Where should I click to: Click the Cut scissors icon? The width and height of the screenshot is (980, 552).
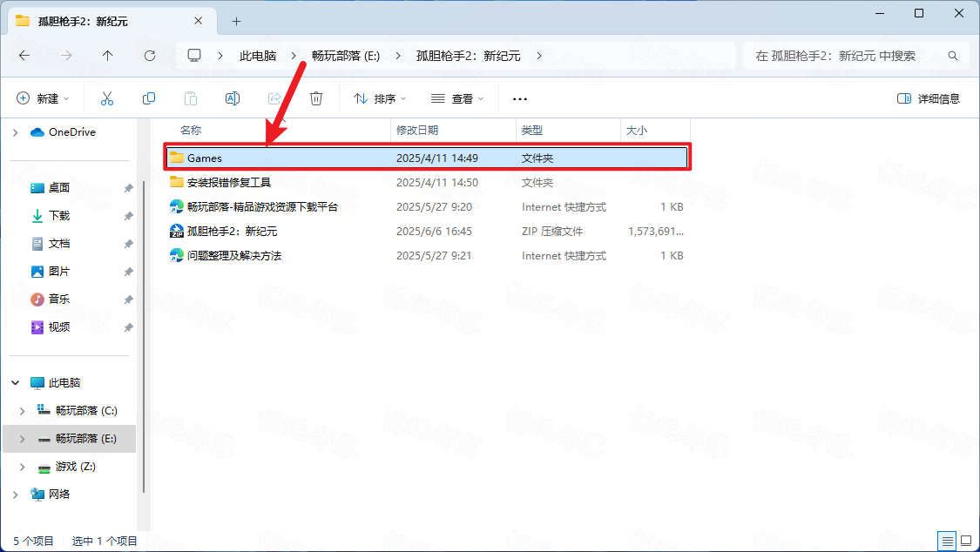[x=107, y=98]
